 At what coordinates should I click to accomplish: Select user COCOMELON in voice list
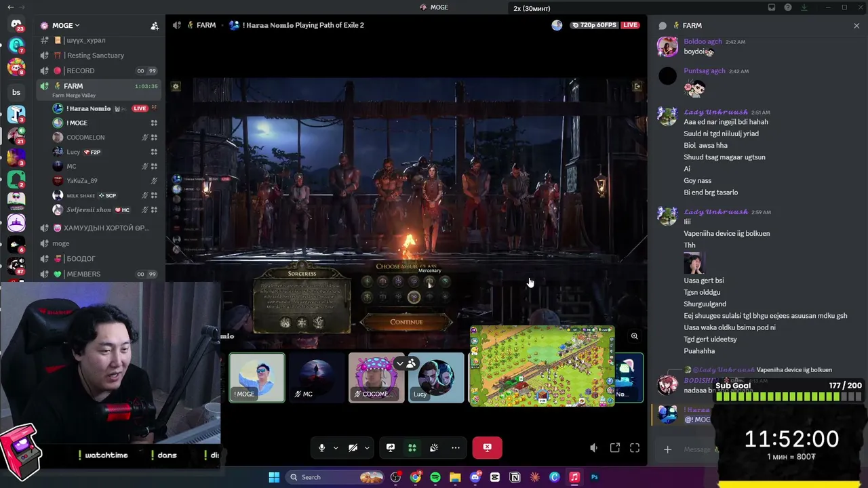point(105,138)
